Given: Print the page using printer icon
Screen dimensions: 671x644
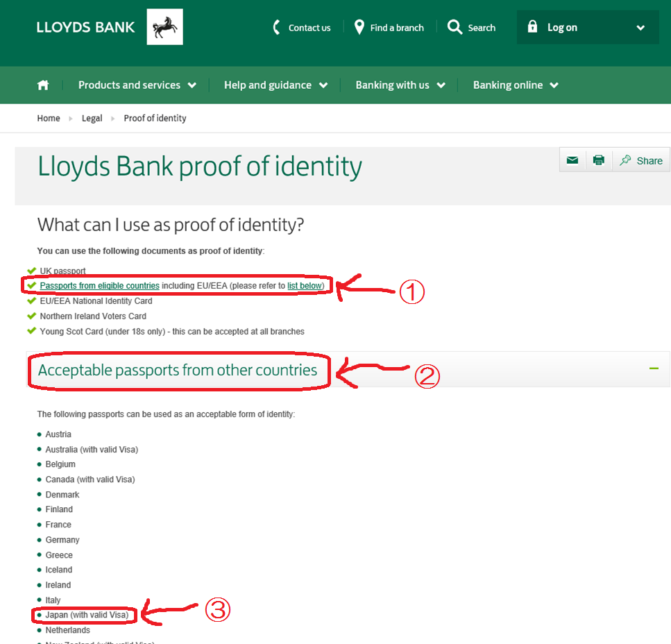Looking at the screenshot, I should (x=598, y=160).
